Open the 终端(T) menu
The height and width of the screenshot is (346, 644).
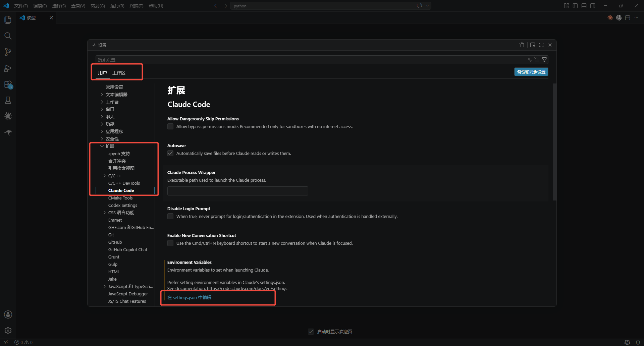137,6
